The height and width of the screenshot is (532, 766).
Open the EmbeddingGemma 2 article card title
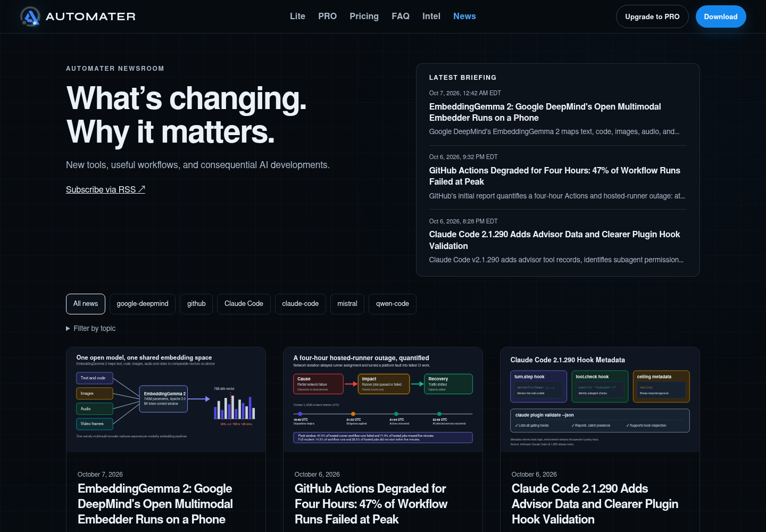coord(155,504)
